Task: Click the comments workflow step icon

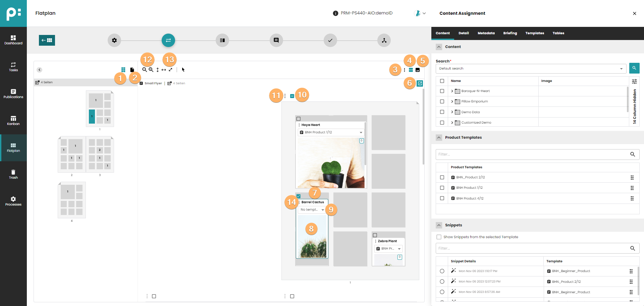Action: [x=276, y=40]
